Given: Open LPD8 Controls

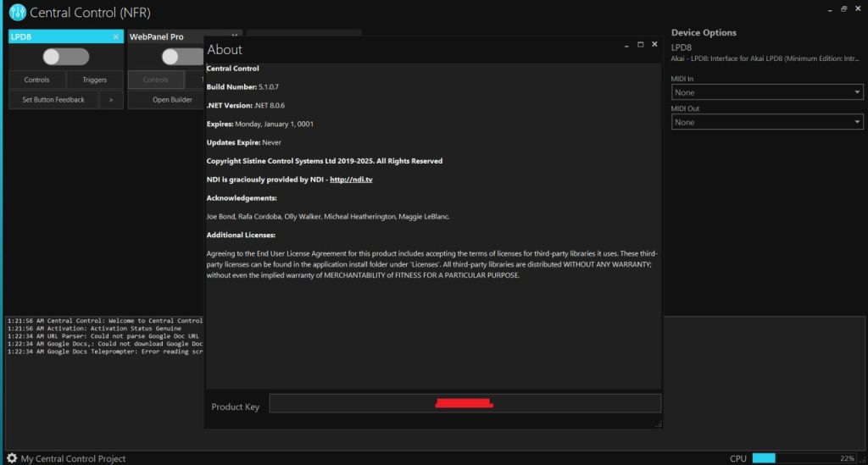Looking at the screenshot, I should point(36,80).
